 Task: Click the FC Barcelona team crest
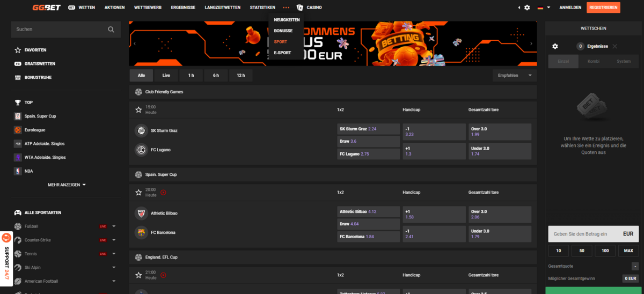[141, 232]
